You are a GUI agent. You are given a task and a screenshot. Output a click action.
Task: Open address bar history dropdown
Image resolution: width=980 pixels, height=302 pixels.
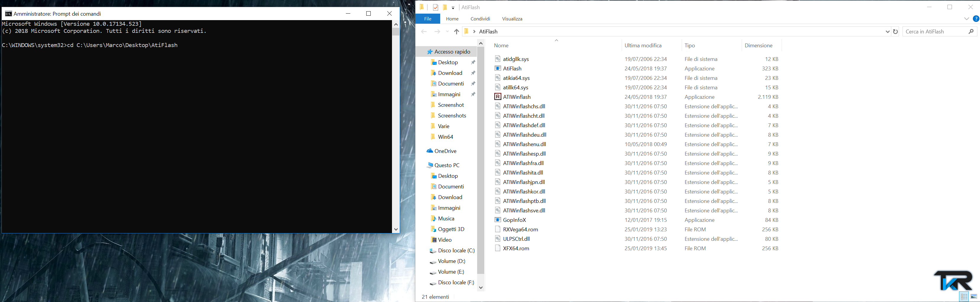point(887,32)
